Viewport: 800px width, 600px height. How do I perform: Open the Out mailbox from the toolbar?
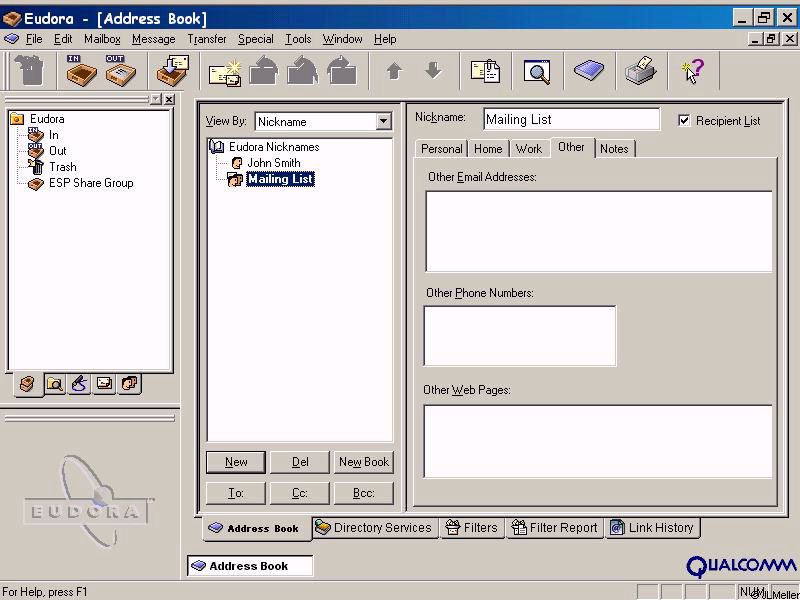[x=120, y=70]
